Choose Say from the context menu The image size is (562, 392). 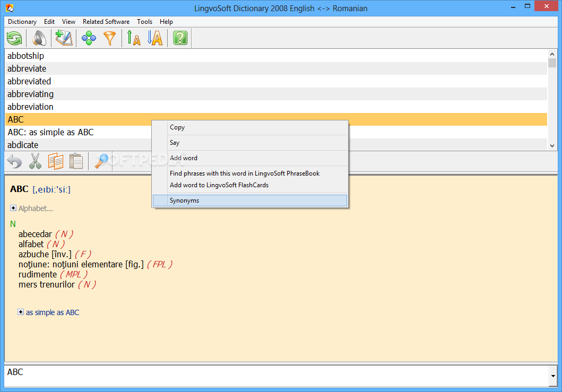[250, 143]
